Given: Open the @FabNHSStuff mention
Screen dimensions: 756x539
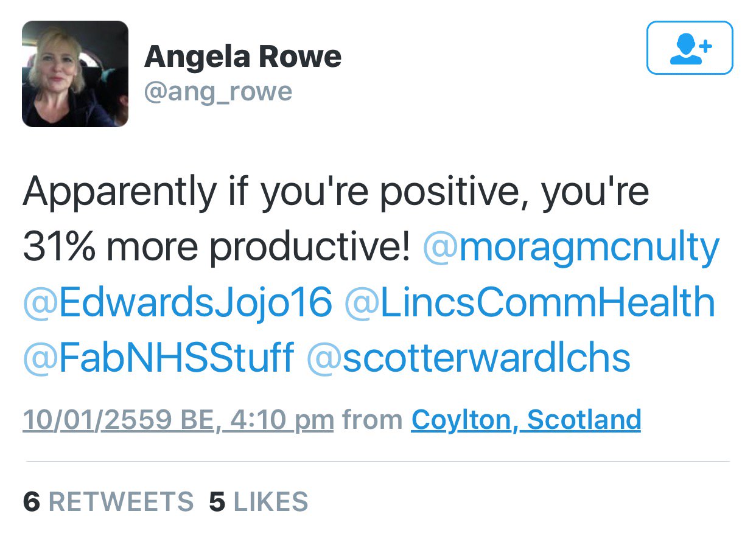Looking at the screenshot, I should tap(159, 358).
